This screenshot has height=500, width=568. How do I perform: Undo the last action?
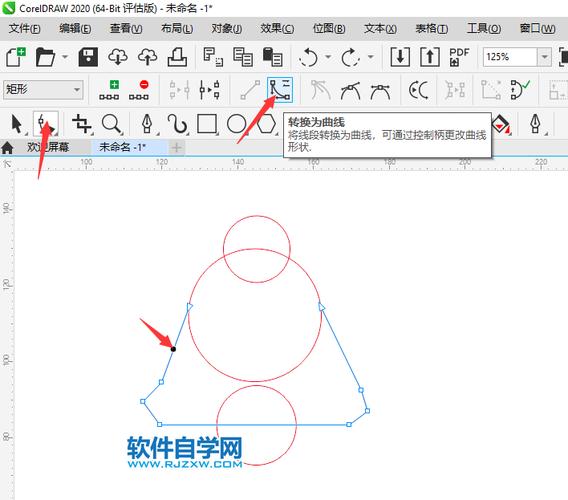coord(308,57)
